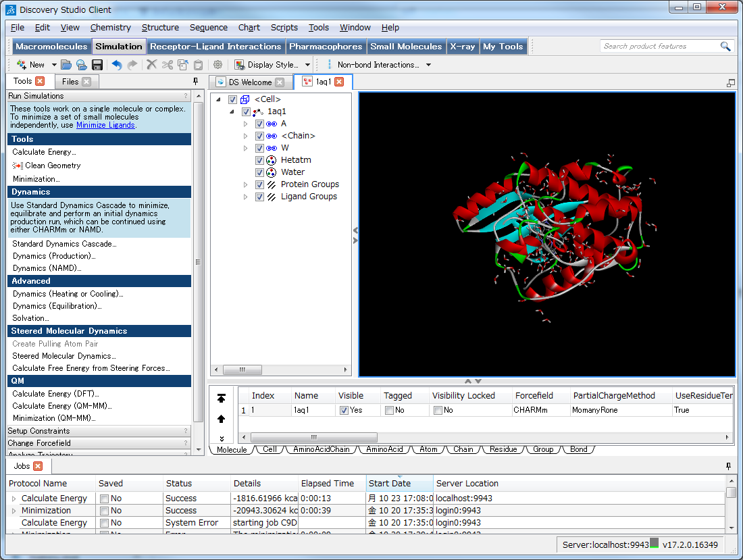Click the search magnifier icon
This screenshot has height=560, width=743.
click(x=725, y=46)
